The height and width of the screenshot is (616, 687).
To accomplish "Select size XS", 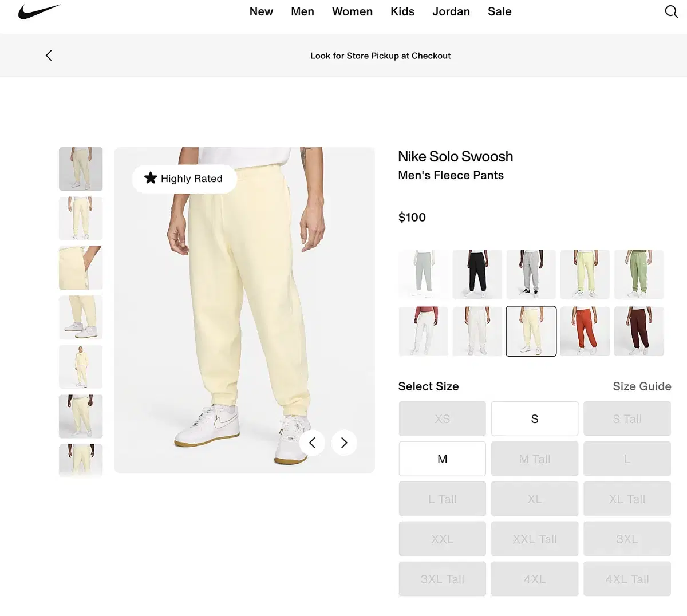I will 443,419.
